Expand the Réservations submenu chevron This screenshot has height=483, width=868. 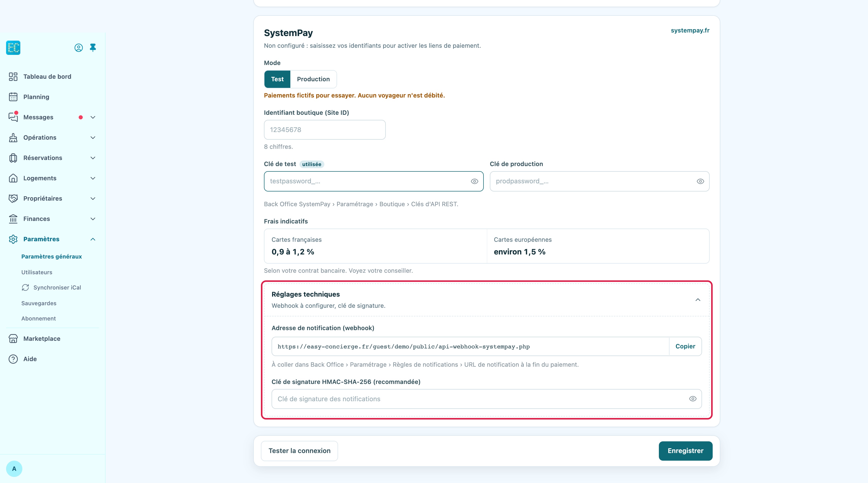pos(93,158)
